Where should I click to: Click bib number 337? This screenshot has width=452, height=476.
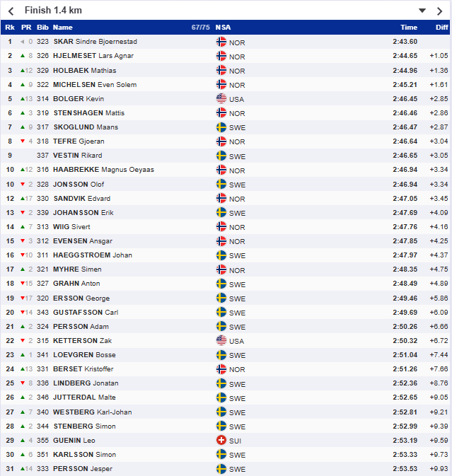[x=42, y=156]
